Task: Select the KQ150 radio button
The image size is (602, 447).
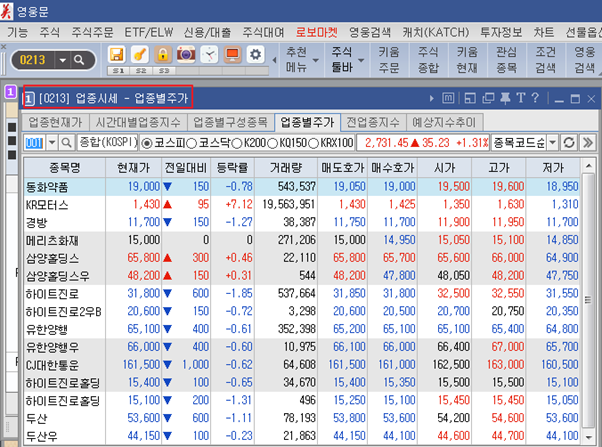Action: pos(272,143)
